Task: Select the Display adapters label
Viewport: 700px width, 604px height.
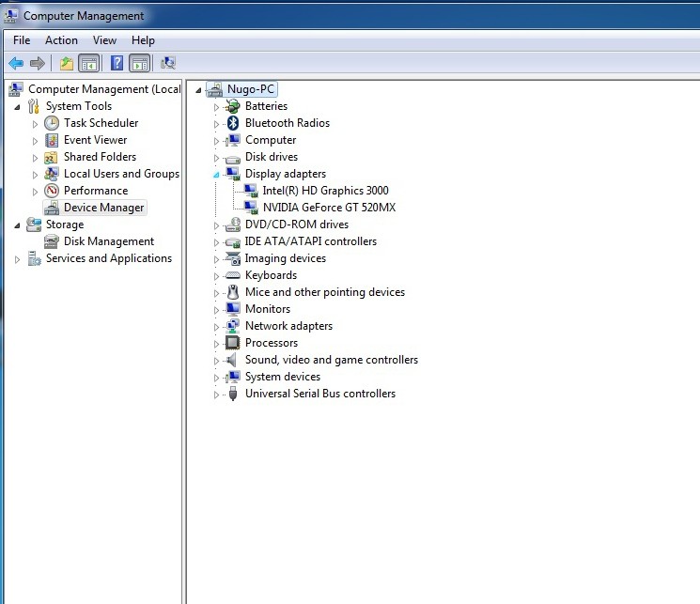Action: (286, 174)
